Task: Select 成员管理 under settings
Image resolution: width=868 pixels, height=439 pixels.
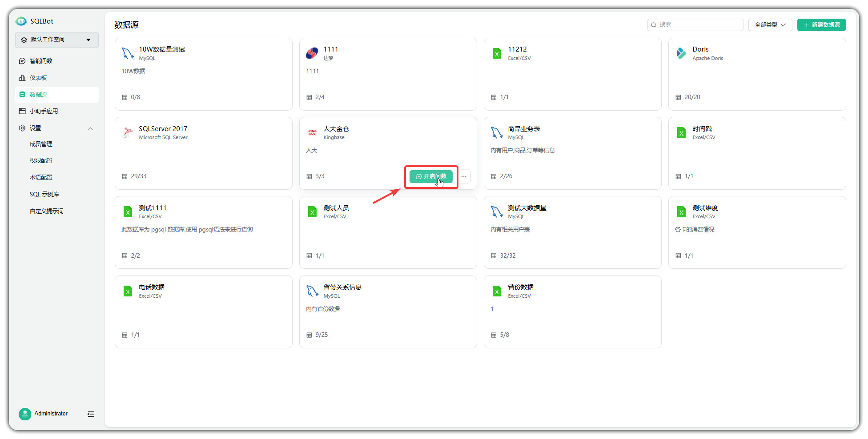Action: pyautogui.click(x=41, y=144)
